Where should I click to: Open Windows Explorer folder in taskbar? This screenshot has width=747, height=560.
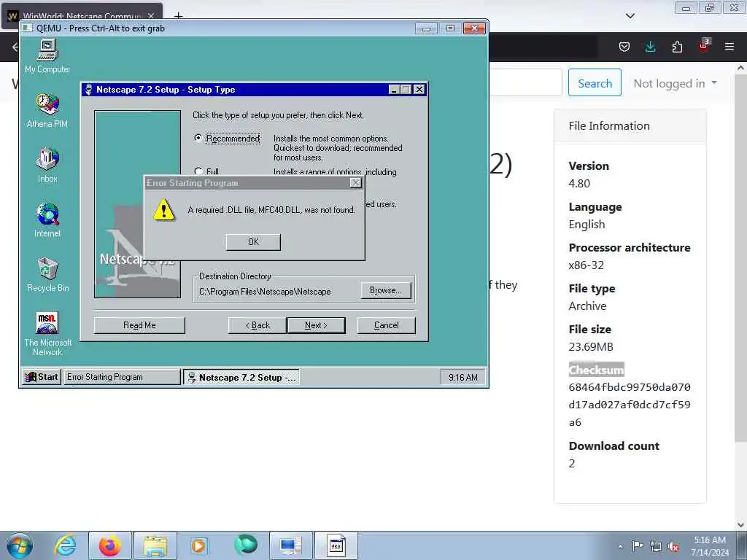coord(155,545)
